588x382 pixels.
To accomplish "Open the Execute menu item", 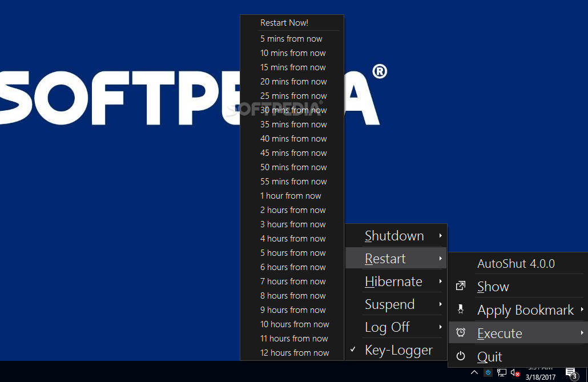I will (518, 333).
